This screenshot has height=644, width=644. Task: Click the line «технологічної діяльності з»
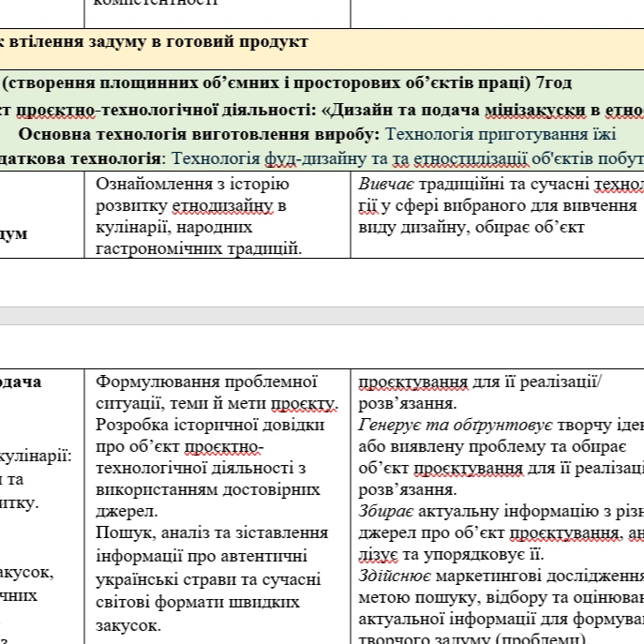click(201, 468)
